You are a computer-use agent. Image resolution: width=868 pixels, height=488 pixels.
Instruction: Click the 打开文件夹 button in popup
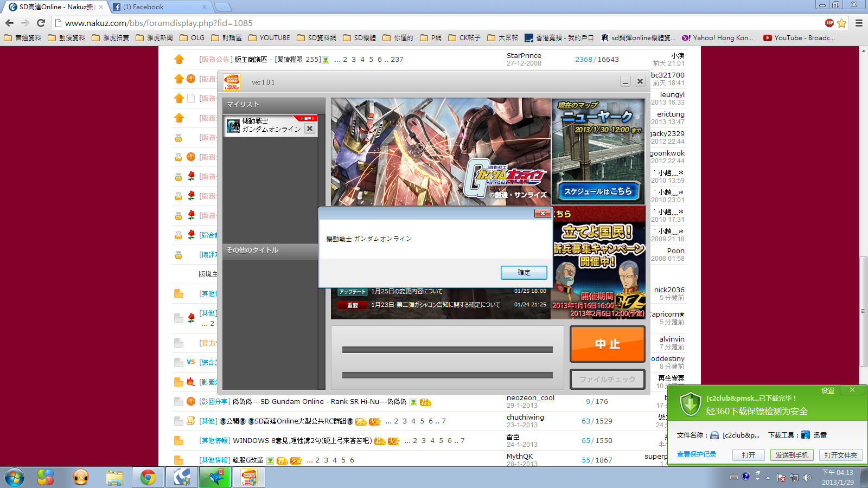pyautogui.click(x=840, y=455)
